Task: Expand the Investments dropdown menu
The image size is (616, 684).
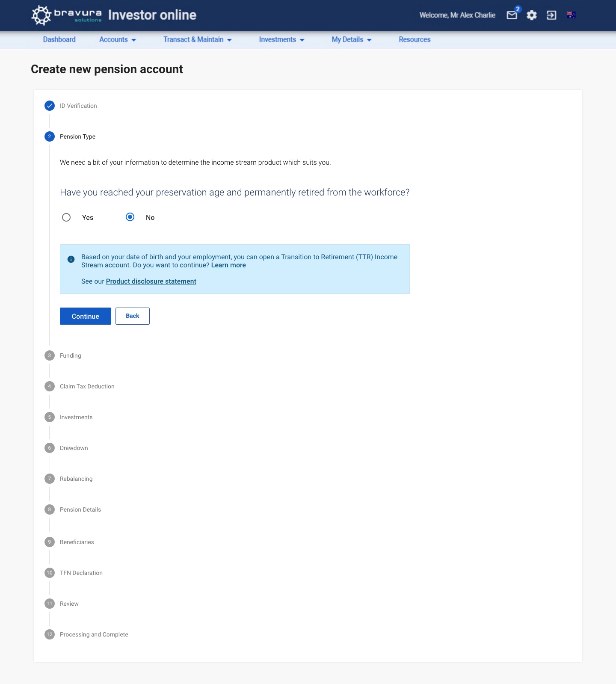Action: pyautogui.click(x=281, y=39)
